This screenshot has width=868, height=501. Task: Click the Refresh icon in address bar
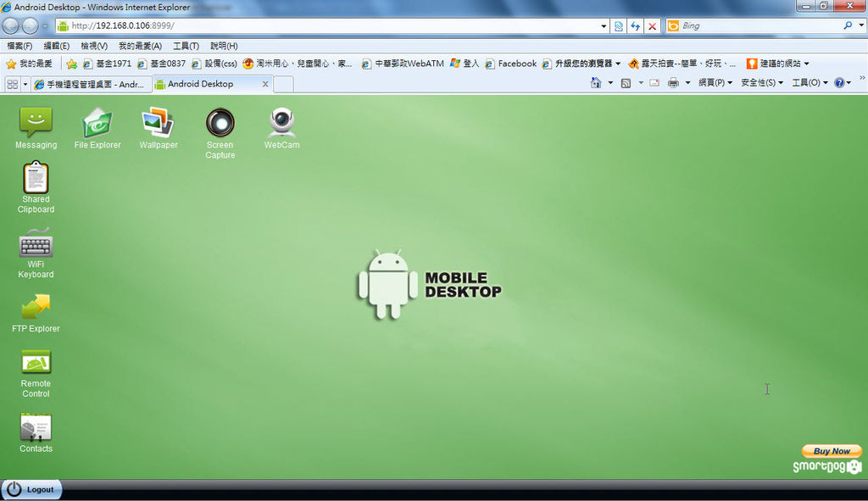[636, 26]
